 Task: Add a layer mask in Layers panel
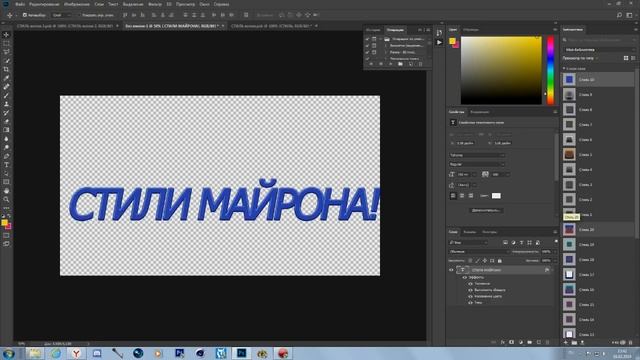pos(511,342)
